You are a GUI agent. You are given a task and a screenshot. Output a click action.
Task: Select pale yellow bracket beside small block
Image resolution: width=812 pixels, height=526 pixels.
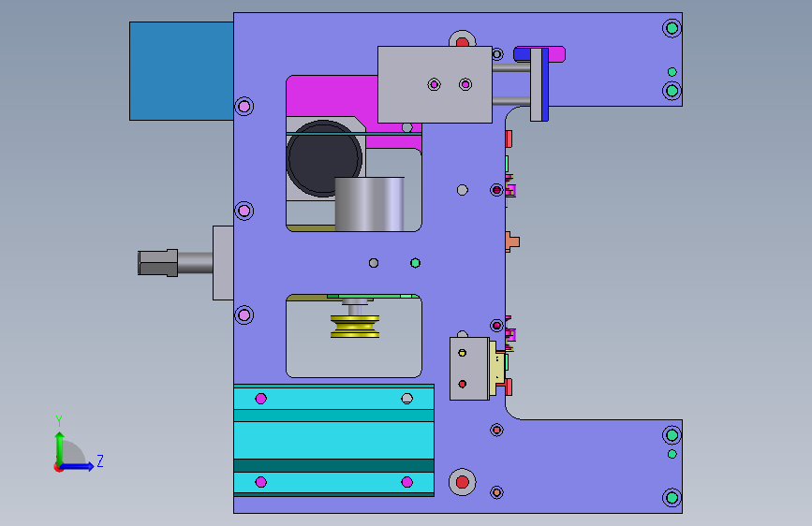pyautogui.click(x=496, y=369)
